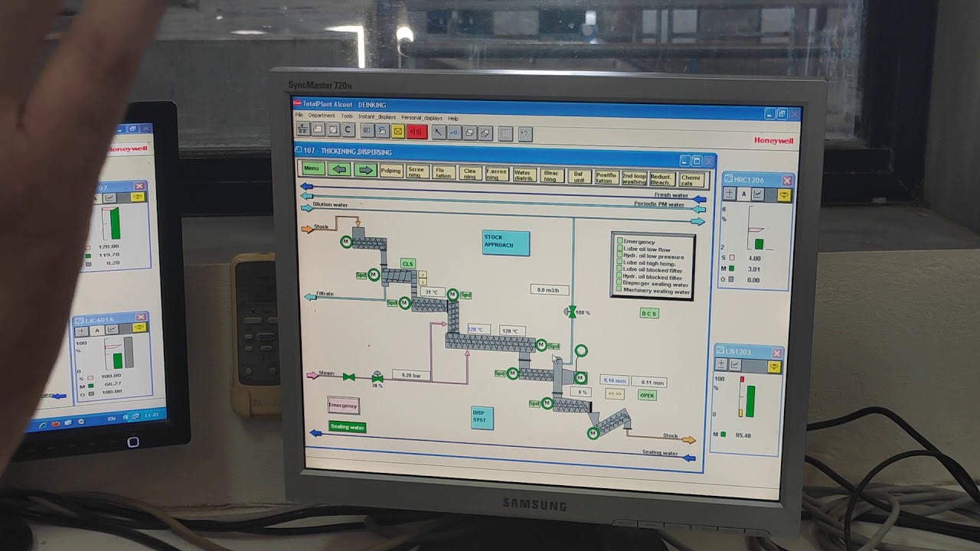Open the Instant_displays menu

point(377,117)
